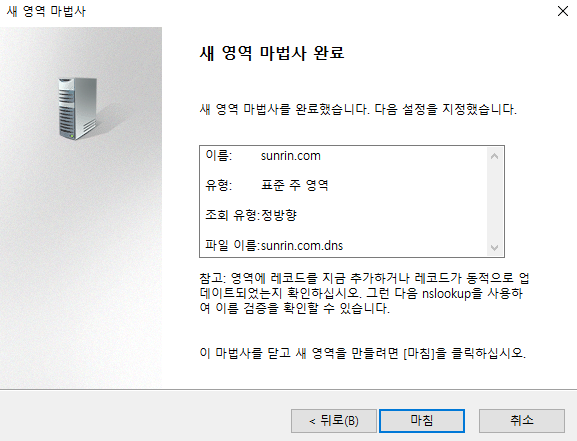The image size is (577, 441).
Task: Select the 유형 표준 주 영역 line
Action: click(x=266, y=185)
